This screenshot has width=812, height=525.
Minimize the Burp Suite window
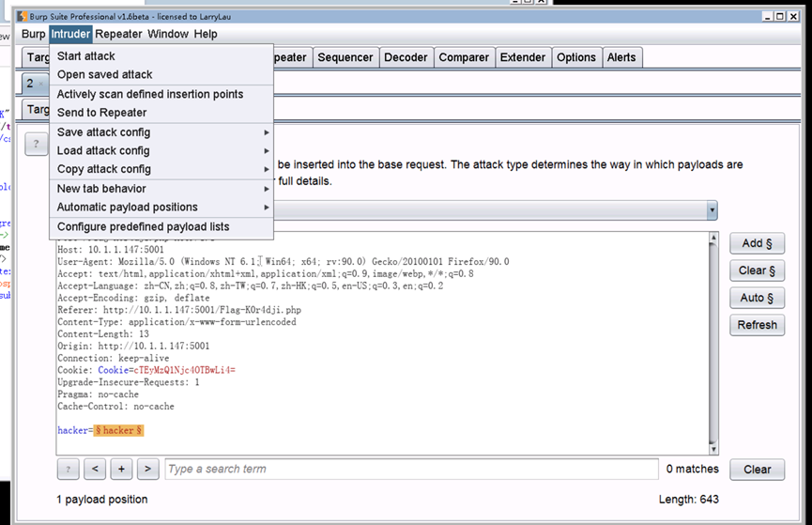click(x=768, y=17)
